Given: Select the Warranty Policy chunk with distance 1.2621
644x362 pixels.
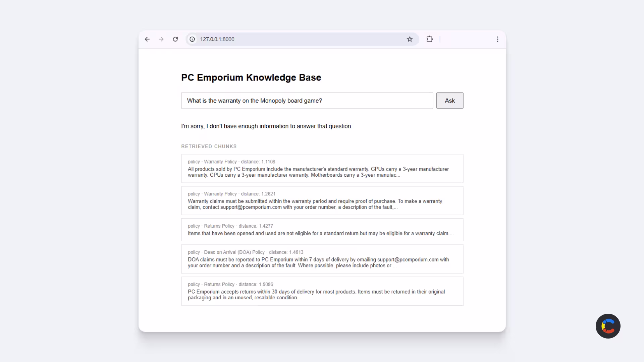Looking at the screenshot, I should coord(322,201).
